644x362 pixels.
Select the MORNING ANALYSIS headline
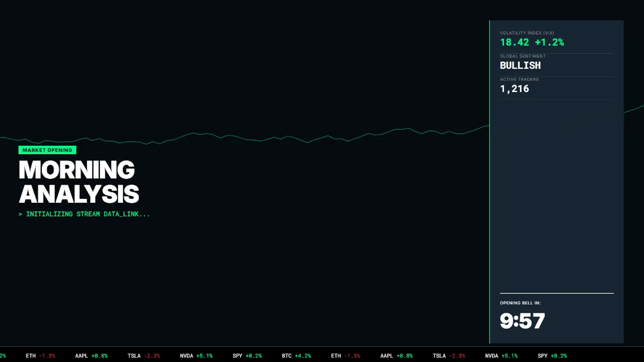point(78,182)
